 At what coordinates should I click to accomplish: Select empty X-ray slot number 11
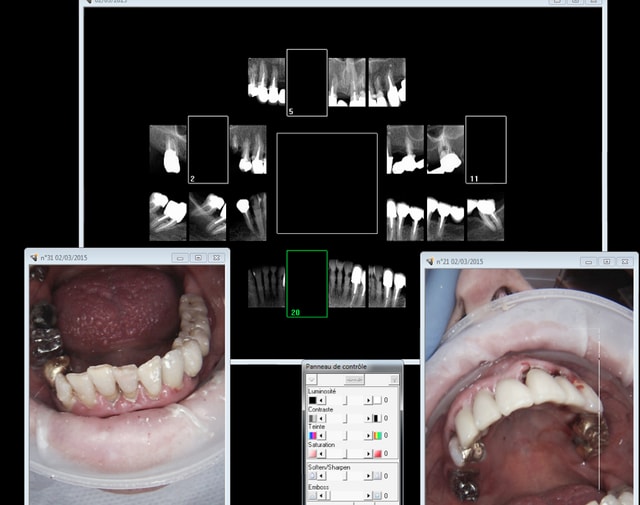click(486, 150)
